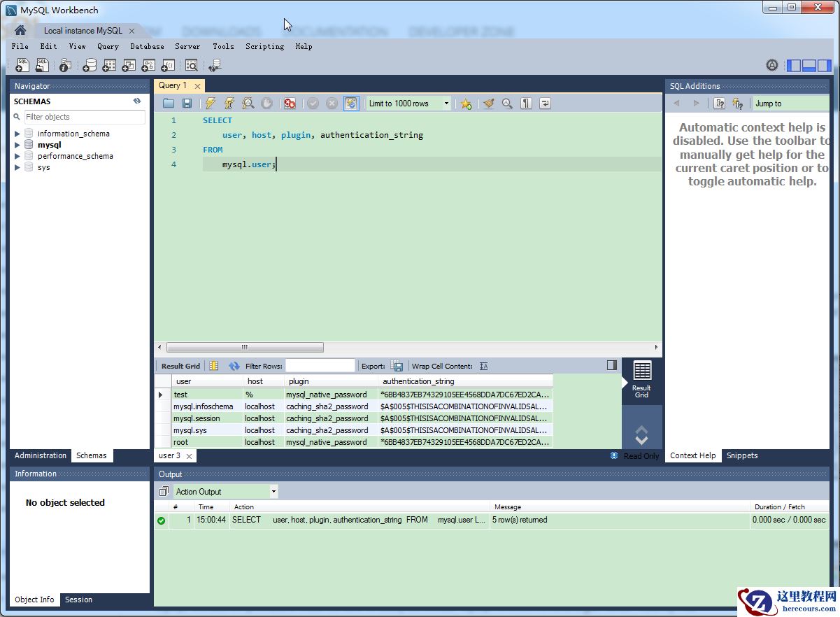Screen dimensions: 840x617
Task: Open preferences gear icon at top right
Action: pyautogui.click(x=772, y=65)
